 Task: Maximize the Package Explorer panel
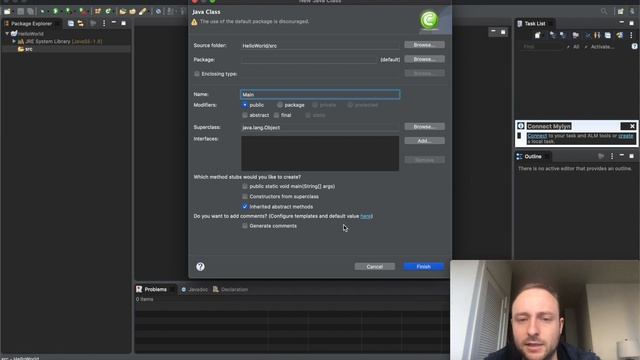click(x=123, y=23)
